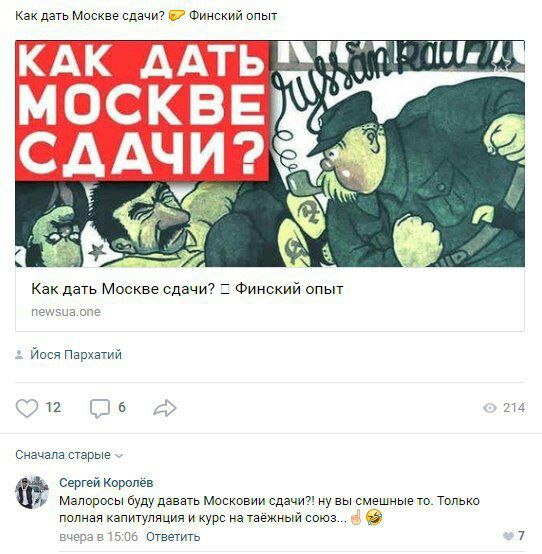Open the Йося Пархатий author link
542x554 pixels.
click(x=76, y=354)
